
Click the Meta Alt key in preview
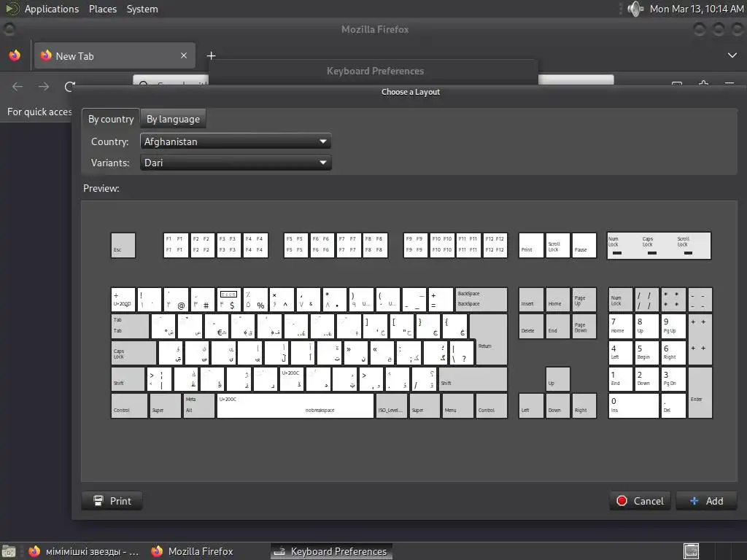(199, 405)
